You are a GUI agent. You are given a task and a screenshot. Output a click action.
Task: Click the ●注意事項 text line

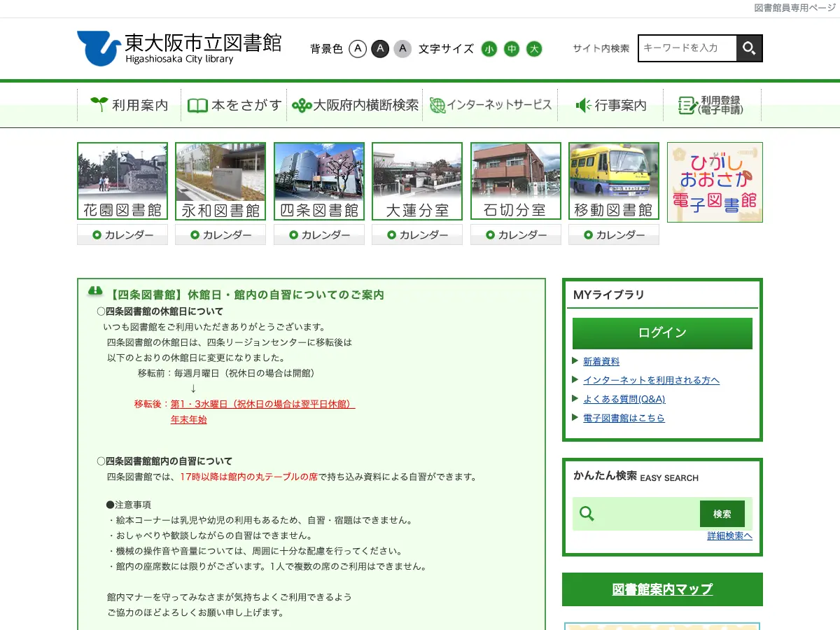pos(128,505)
